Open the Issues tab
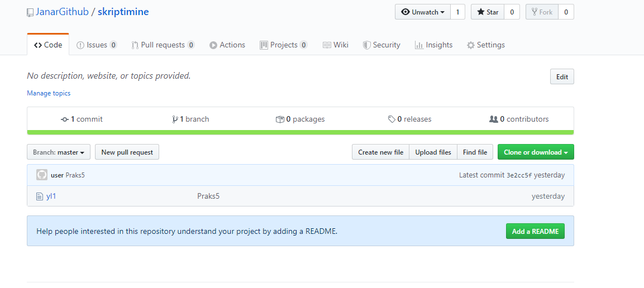644x288 pixels. [x=97, y=45]
